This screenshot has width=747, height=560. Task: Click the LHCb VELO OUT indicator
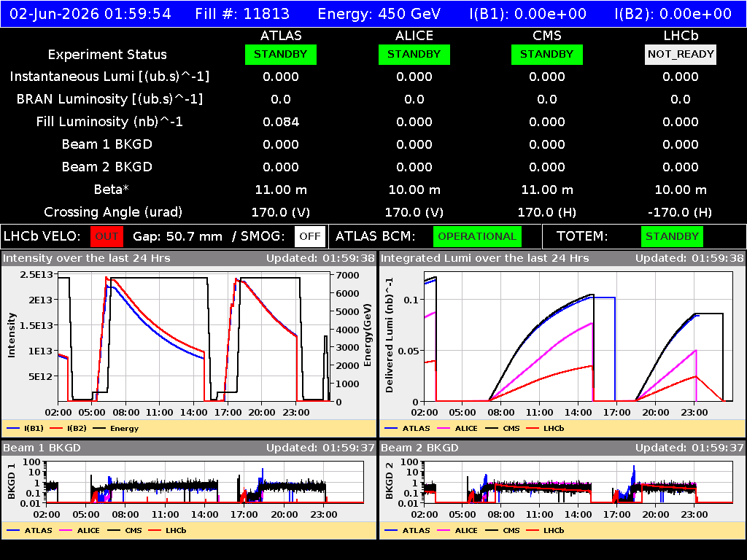107,237
